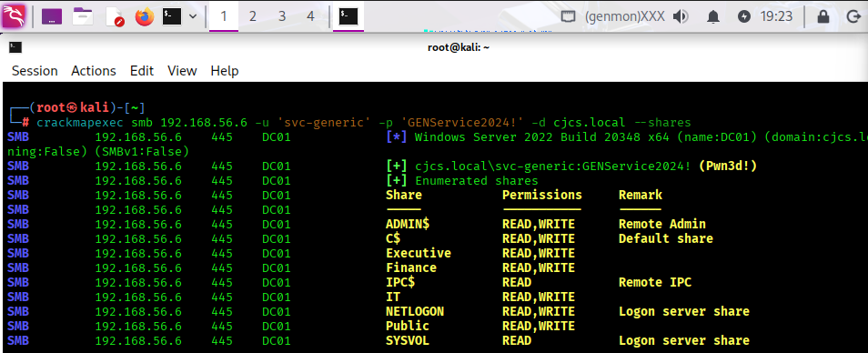
Task: Click the 'Windows Server 2022 Build' text
Action: (505, 136)
